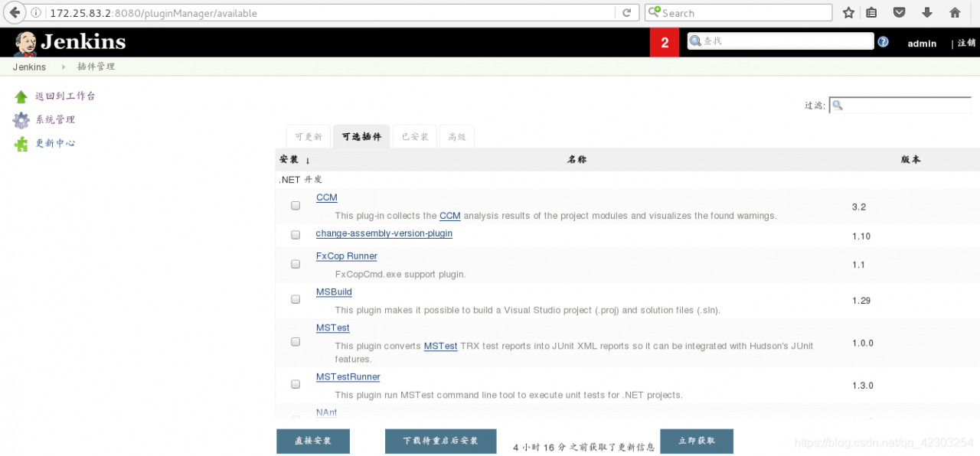Open the MSTest link inside the TRX description

click(441, 347)
